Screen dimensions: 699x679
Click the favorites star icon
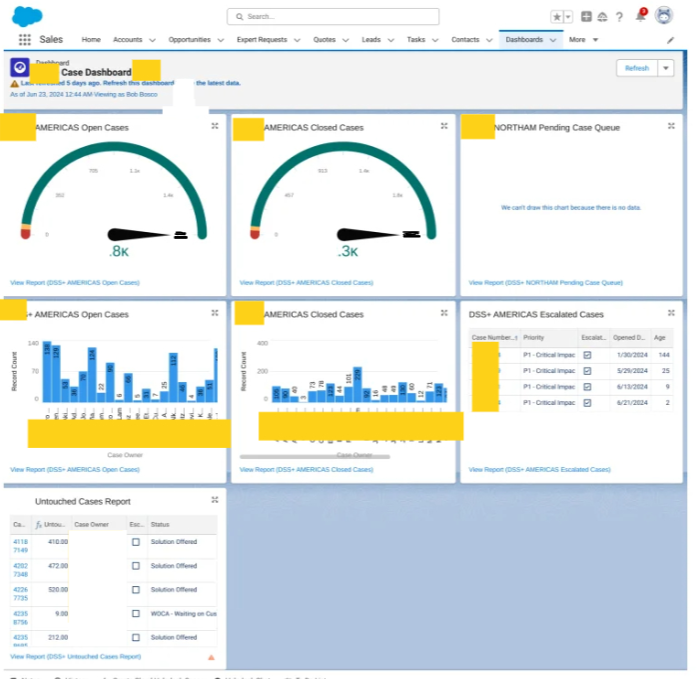(556, 17)
